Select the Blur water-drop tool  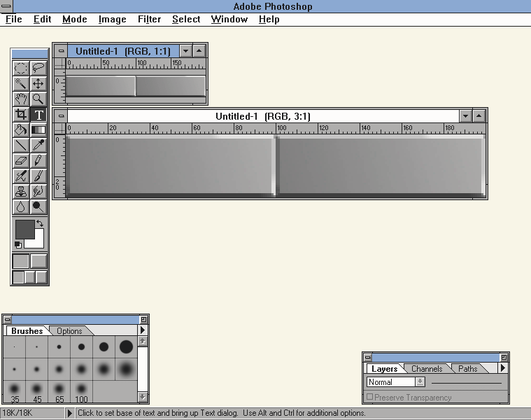21,207
